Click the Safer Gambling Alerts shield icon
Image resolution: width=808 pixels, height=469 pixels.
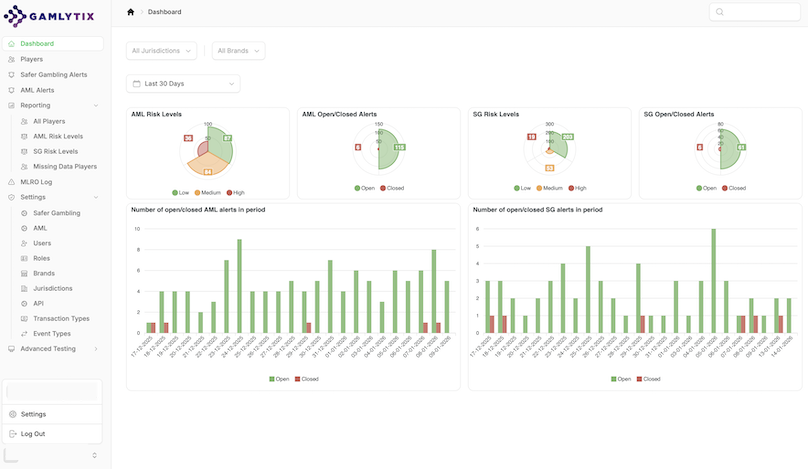pyautogui.click(x=11, y=75)
